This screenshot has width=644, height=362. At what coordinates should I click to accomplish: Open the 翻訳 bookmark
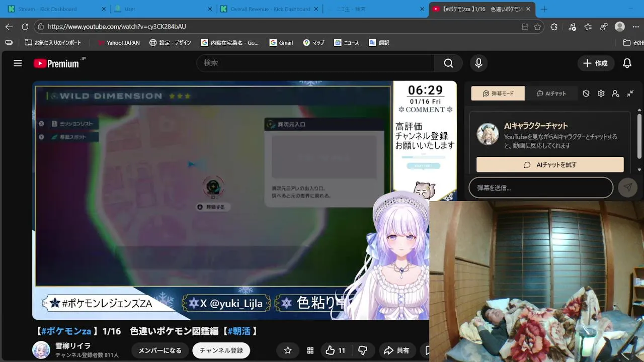point(379,43)
